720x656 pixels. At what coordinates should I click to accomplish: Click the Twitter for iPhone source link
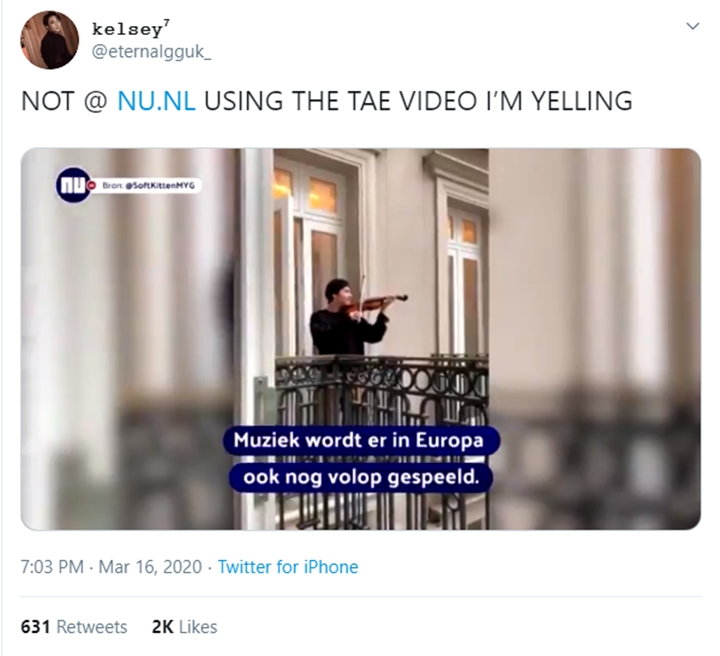288,567
